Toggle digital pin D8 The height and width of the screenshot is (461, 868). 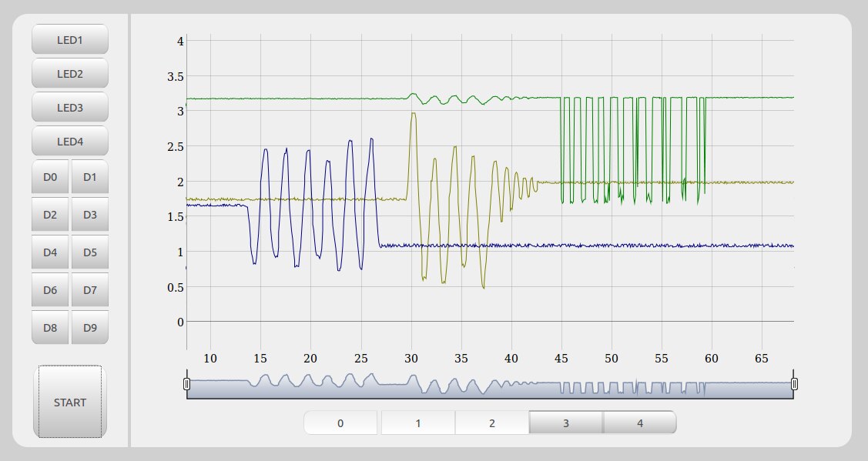tap(50, 327)
